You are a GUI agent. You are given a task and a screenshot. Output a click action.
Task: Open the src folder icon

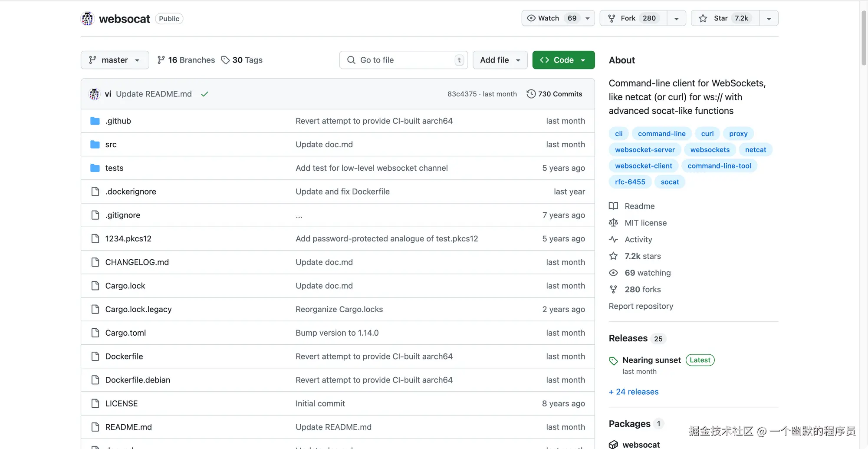[95, 145]
